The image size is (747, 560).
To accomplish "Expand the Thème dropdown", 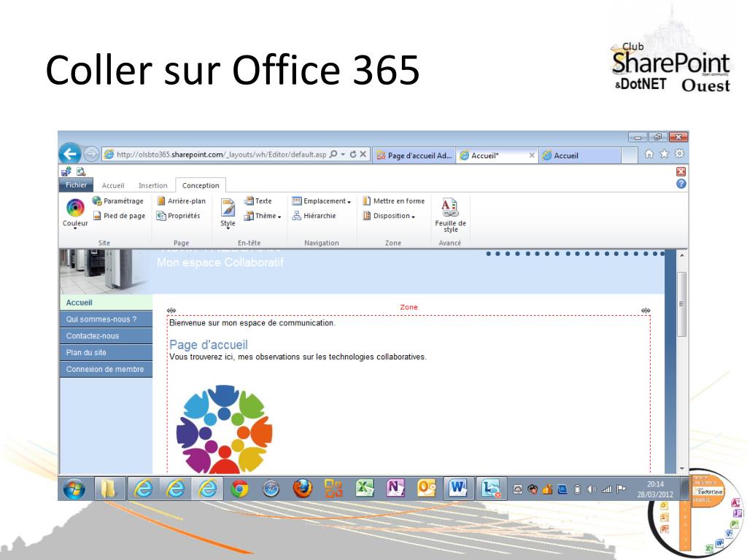I will (263, 216).
